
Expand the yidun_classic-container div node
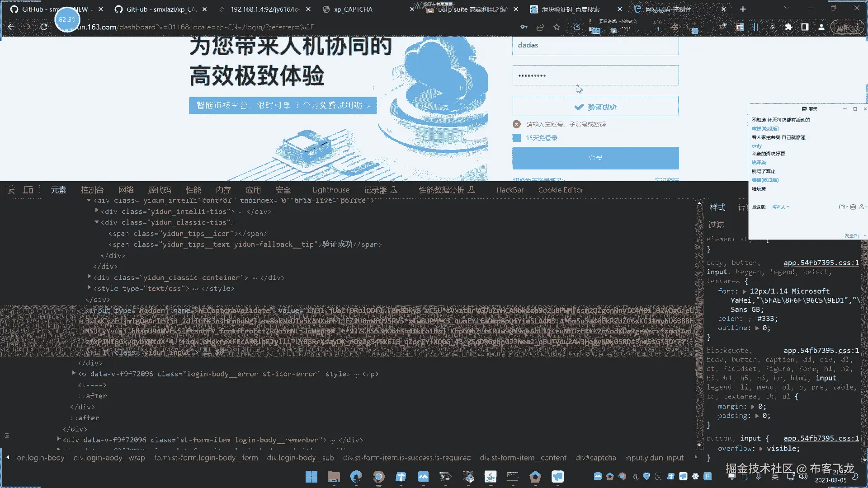pyautogui.click(x=89, y=277)
